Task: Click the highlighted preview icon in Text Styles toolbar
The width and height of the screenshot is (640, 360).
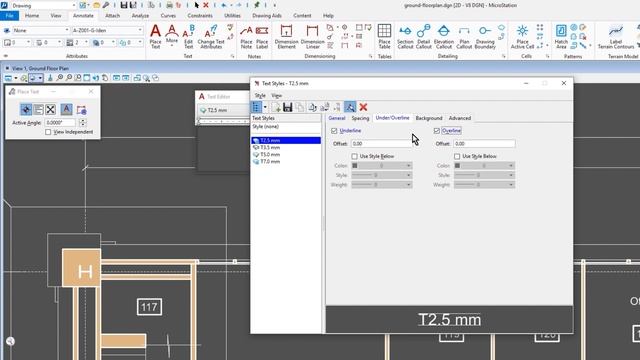Action: coord(350,107)
